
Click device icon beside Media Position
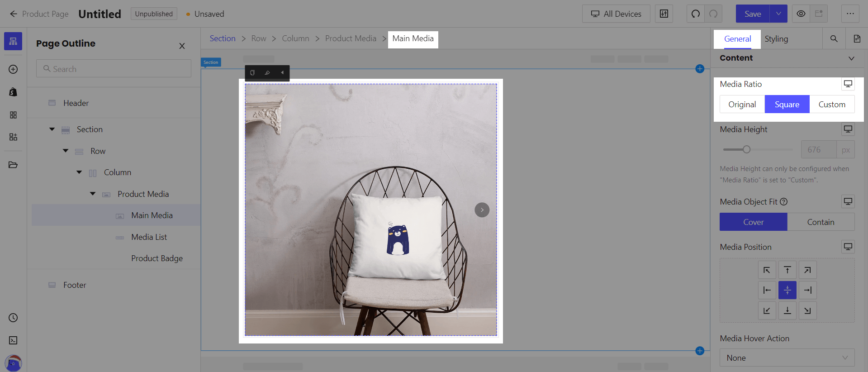tap(848, 247)
